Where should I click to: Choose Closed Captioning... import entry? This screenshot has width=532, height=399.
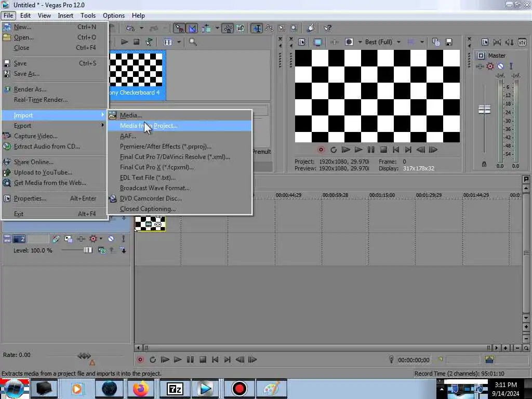(x=180, y=209)
